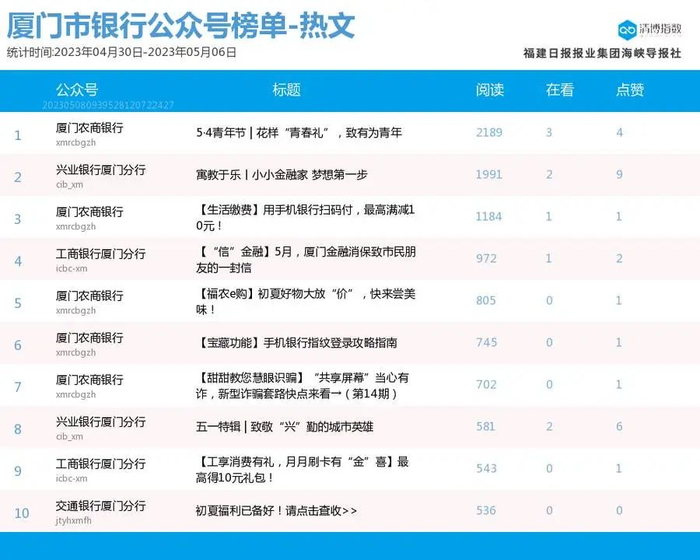Open article 【"信"金融】5月,厦门金融消保
The image size is (700, 560).
pyautogui.click(x=305, y=259)
